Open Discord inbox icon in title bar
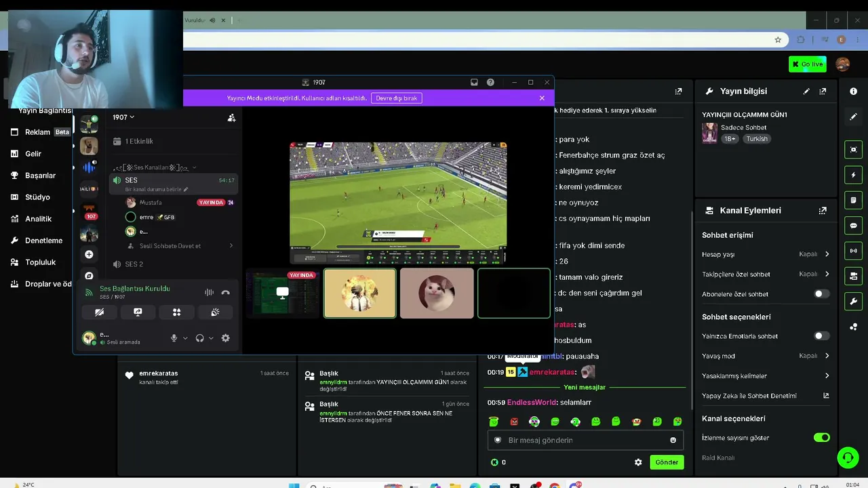This screenshot has width=868, height=488. click(474, 82)
